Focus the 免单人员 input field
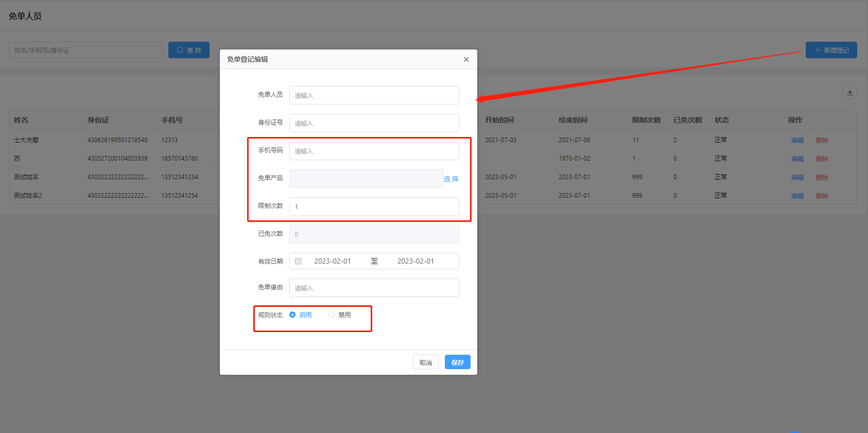Image resolution: width=868 pixels, height=433 pixels. tap(374, 95)
